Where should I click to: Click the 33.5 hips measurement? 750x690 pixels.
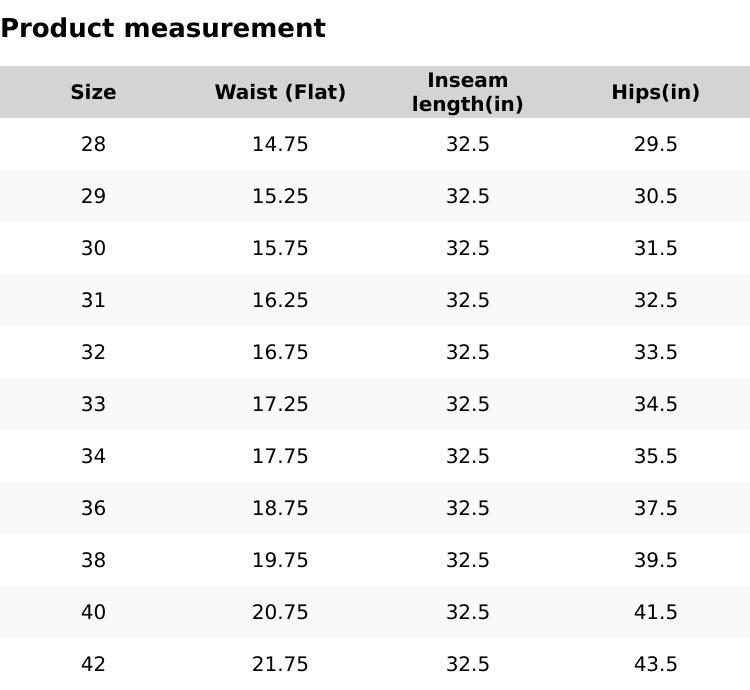(x=655, y=352)
